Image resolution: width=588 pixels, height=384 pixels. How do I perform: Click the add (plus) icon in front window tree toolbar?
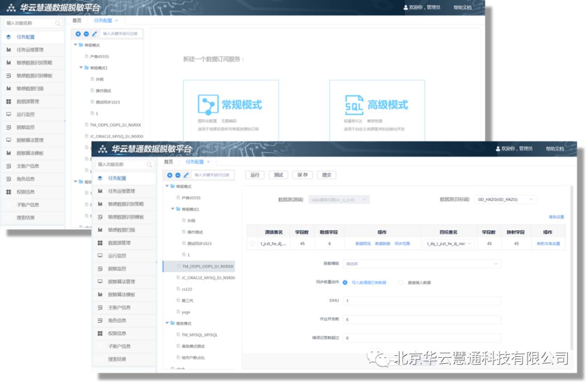pyautogui.click(x=169, y=175)
